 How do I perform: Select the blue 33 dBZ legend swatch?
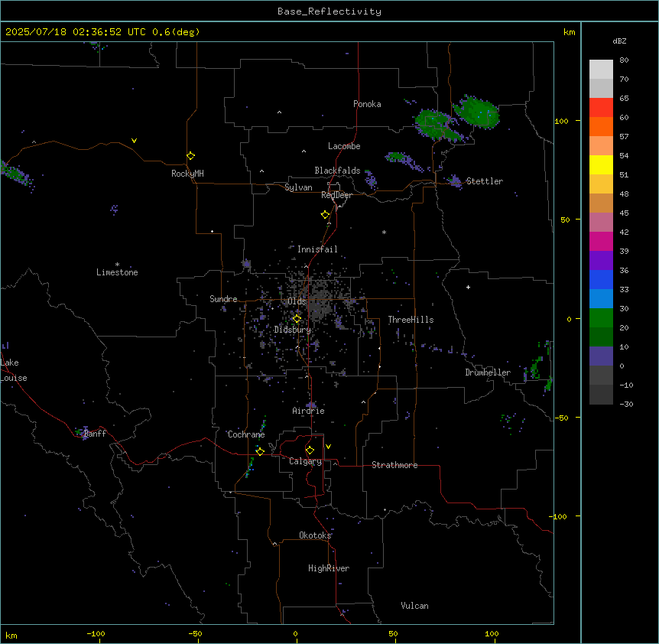(x=601, y=279)
